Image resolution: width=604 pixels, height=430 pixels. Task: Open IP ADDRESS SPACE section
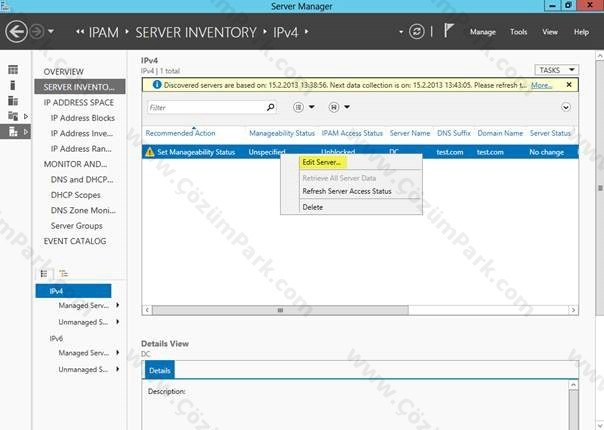click(79, 102)
